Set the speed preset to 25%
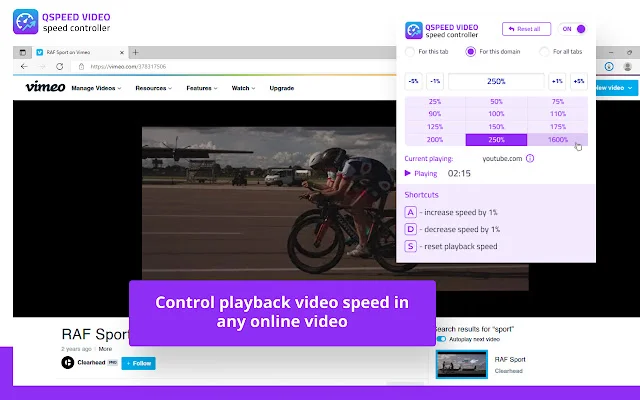Viewport: 640px width, 400px height. click(x=435, y=102)
